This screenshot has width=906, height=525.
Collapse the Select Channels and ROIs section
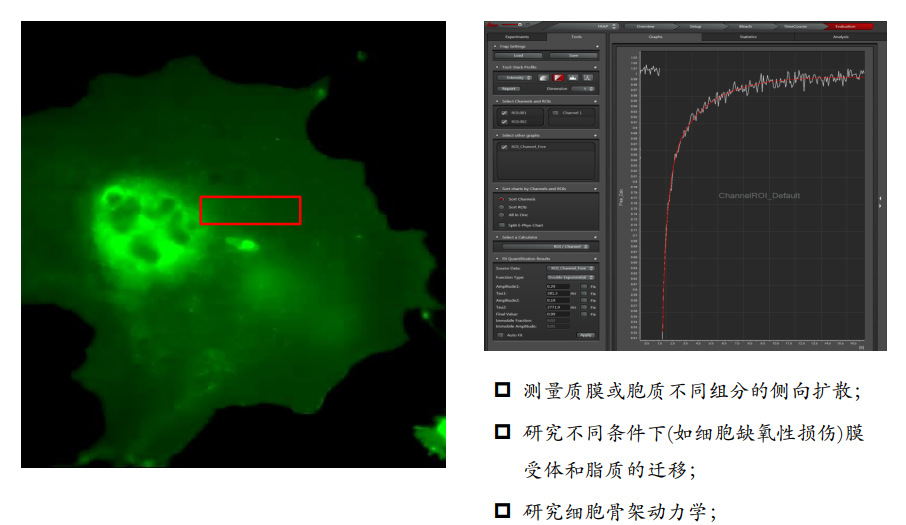click(497, 102)
